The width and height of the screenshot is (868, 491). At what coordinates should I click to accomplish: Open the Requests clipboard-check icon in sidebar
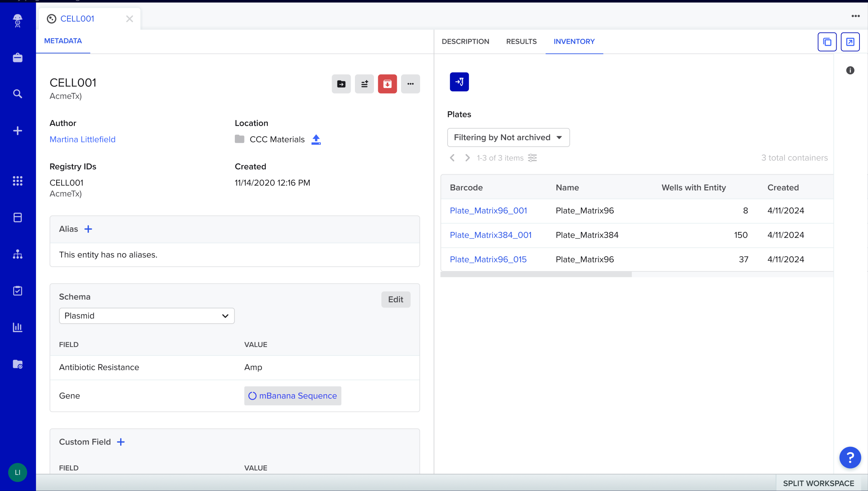coord(17,291)
